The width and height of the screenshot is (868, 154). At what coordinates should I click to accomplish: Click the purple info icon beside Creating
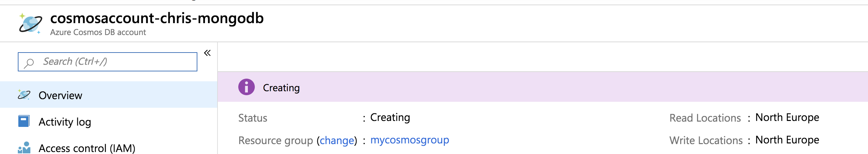[246, 87]
